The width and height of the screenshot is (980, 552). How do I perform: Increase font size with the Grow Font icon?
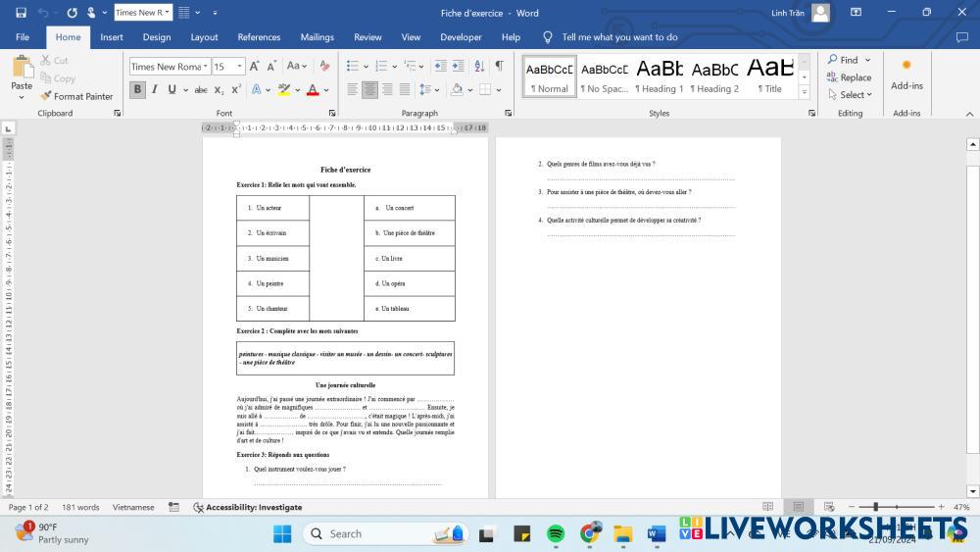[x=255, y=66]
